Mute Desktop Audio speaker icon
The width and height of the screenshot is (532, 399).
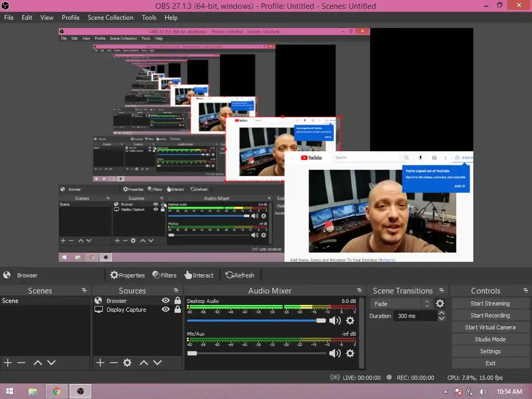click(x=335, y=321)
